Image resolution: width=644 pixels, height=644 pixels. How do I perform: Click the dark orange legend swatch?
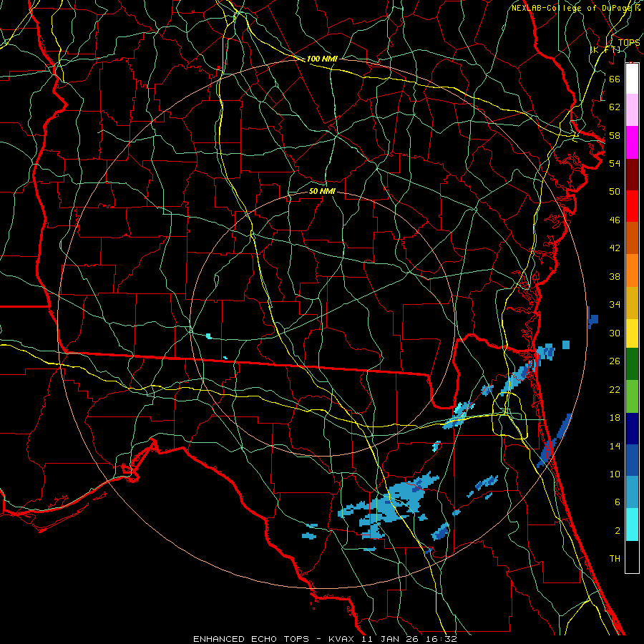coord(632,238)
